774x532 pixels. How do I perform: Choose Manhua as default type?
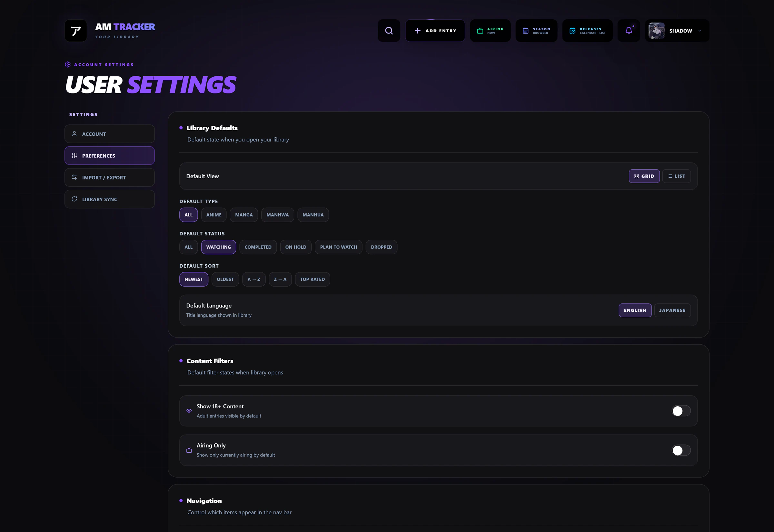(x=313, y=215)
